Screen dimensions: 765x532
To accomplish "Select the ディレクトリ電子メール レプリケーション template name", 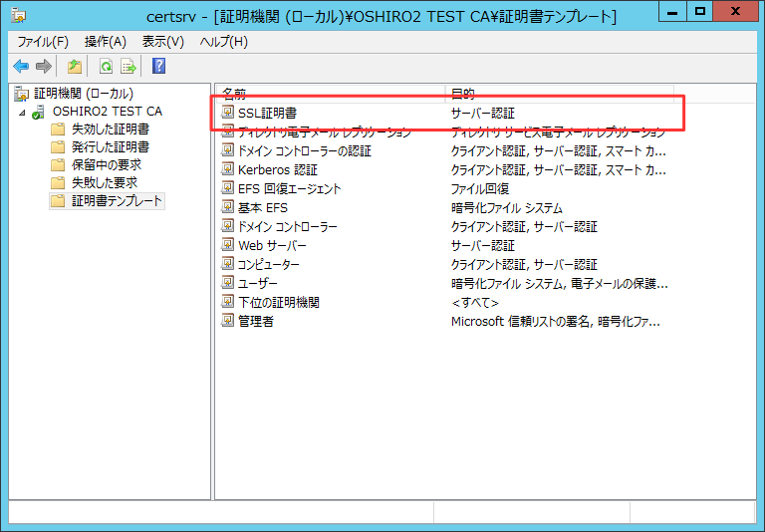I will pos(325,132).
